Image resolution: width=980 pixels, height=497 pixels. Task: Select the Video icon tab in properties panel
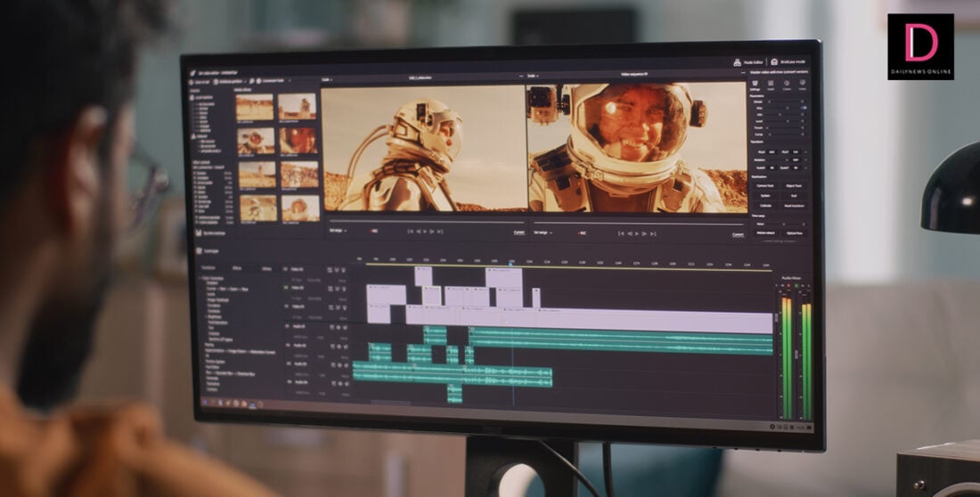point(803,85)
